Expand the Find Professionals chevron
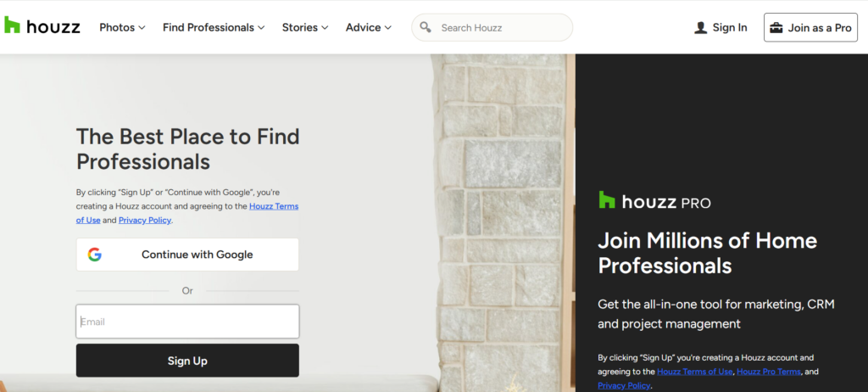Viewport: 868px width, 392px height. coord(261,28)
